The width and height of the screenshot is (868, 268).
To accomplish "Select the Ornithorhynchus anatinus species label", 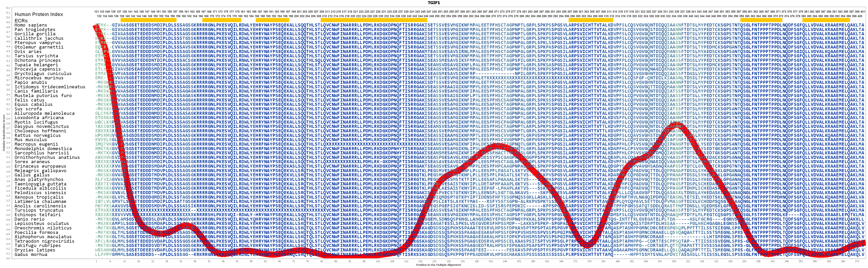I will tap(47, 157).
